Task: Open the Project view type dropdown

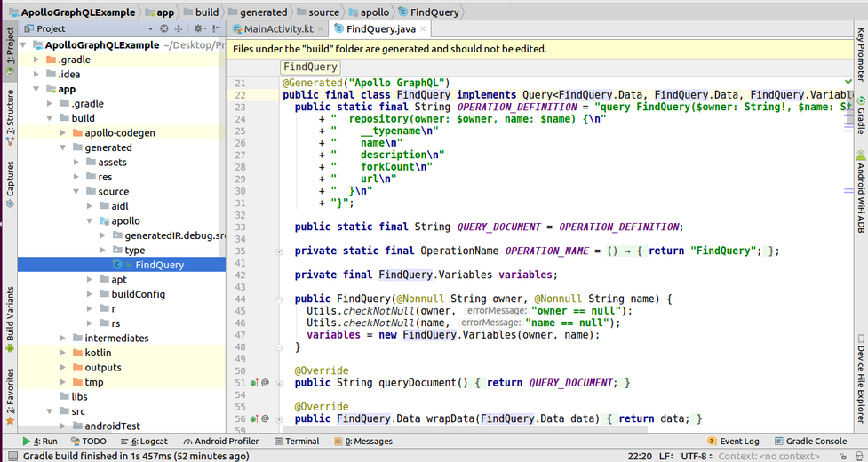Action: pos(150,29)
